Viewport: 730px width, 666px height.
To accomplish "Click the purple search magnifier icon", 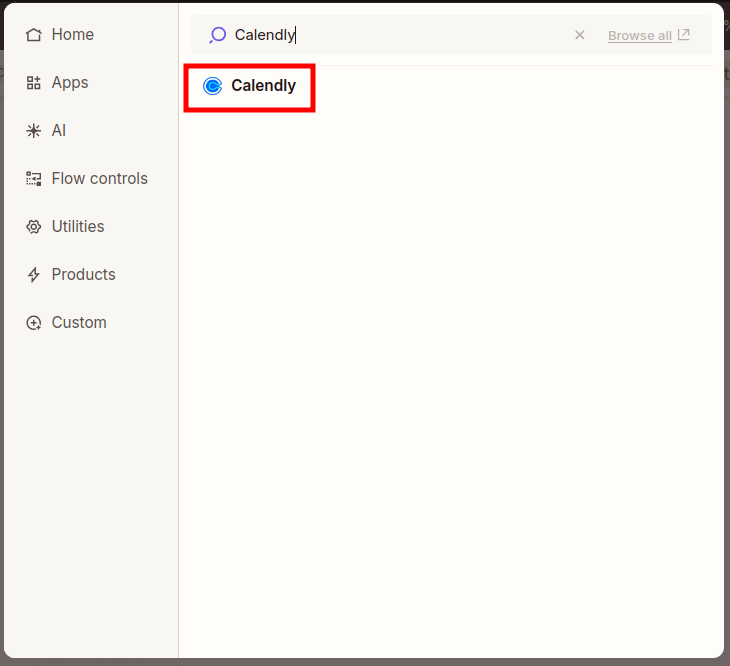I will (x=217, y=35).
